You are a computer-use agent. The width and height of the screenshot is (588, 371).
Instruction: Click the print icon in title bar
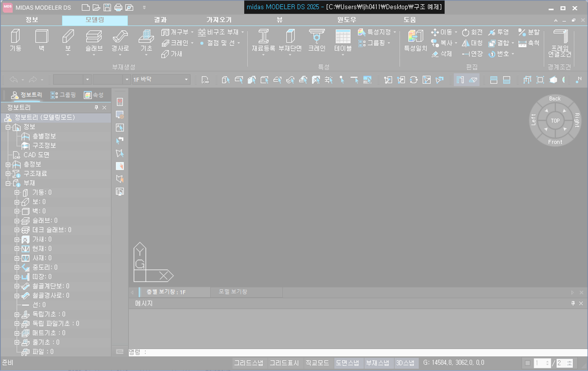(118, 7)
